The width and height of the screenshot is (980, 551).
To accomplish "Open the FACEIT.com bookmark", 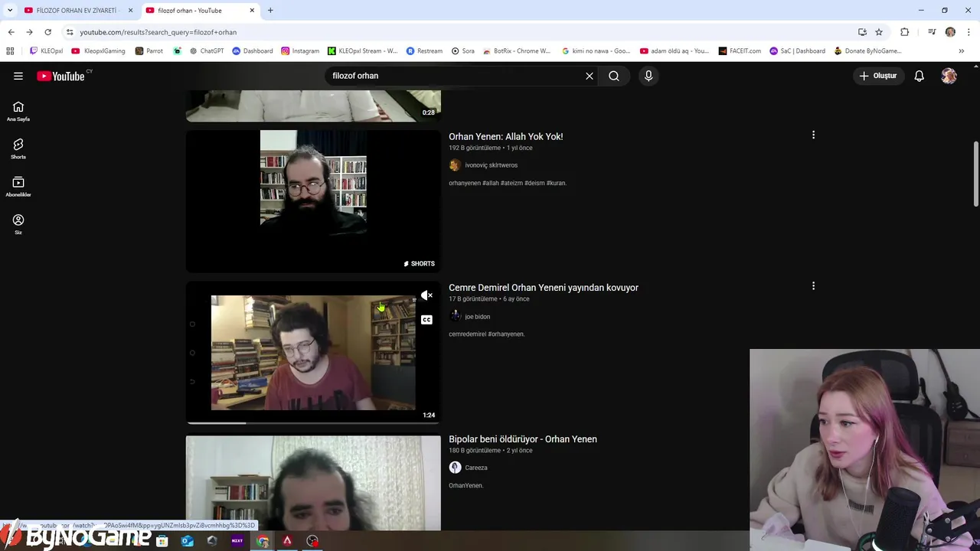I will 740,51.
